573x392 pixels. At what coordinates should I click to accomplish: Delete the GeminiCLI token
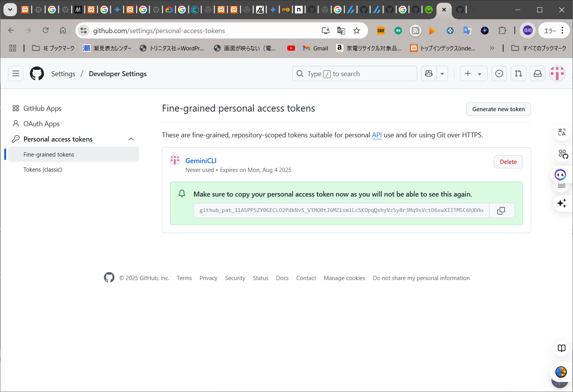click(x=508, y=162)
